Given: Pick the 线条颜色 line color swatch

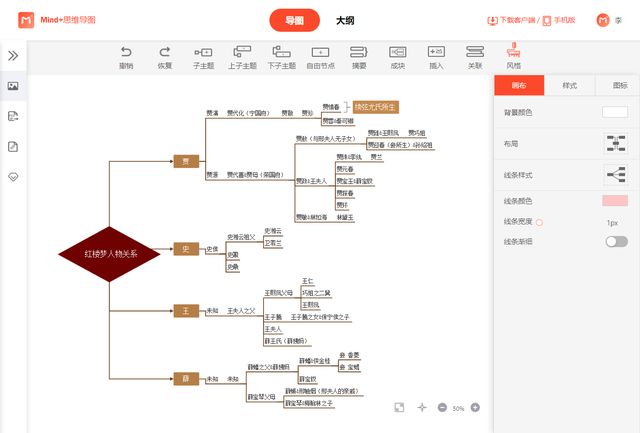Looking at the screenshot, I should [x=615, y=201].
